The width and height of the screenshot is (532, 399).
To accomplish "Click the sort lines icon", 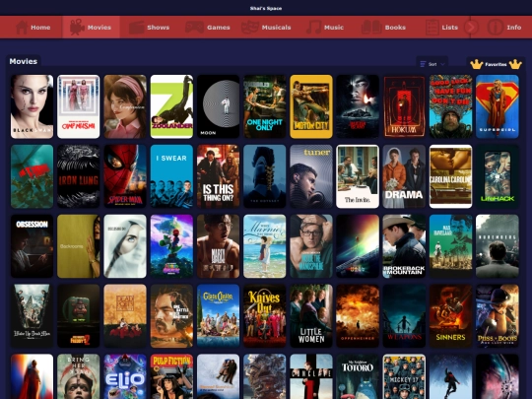I will pos(423,64).
